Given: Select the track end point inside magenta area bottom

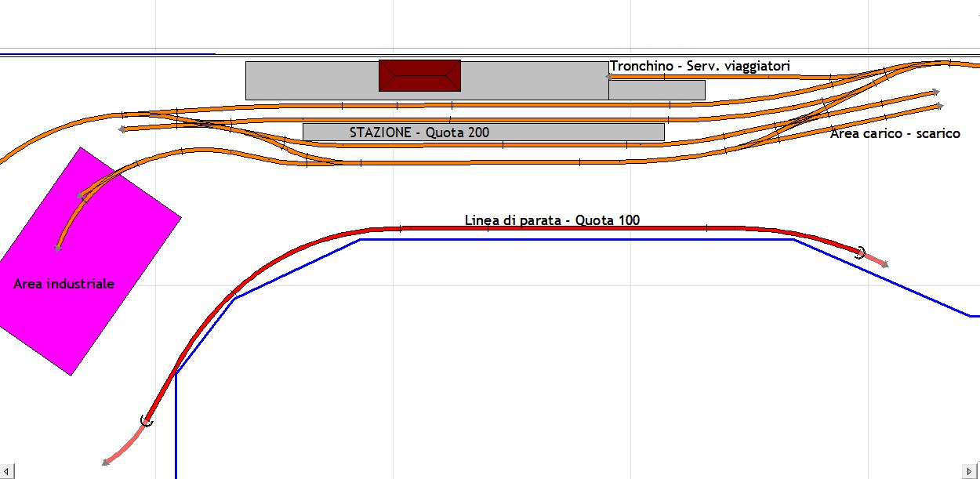Looking at the screenshot, I should (58, 248).
